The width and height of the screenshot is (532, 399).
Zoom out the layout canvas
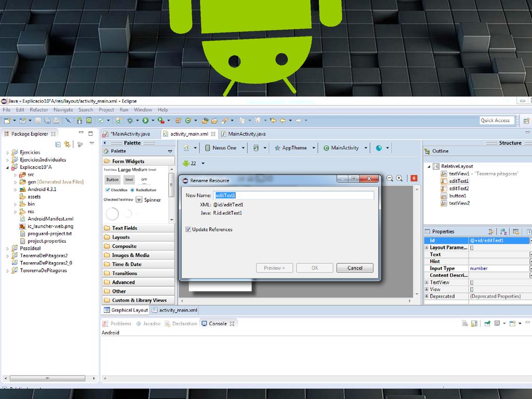click(390, 179)
